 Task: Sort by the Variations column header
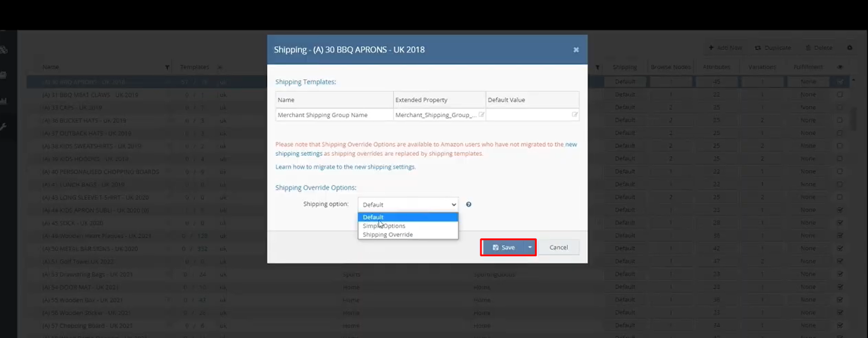[762, 67]
